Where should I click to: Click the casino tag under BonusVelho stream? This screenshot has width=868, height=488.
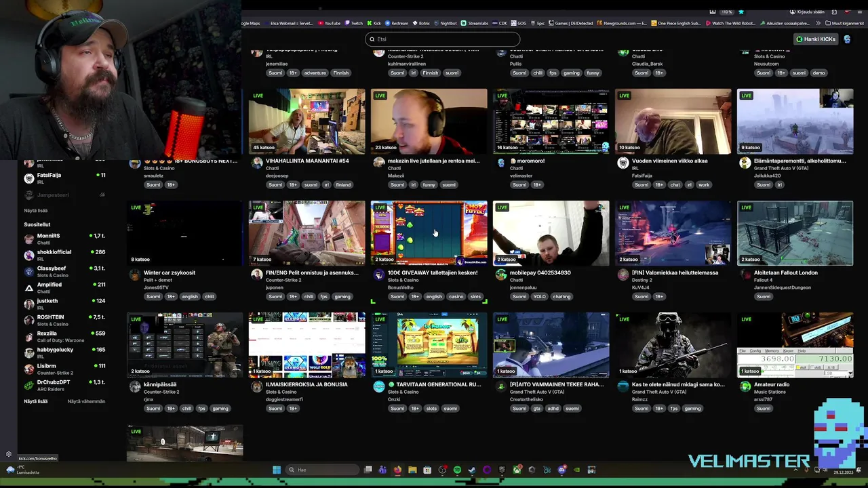456,296
